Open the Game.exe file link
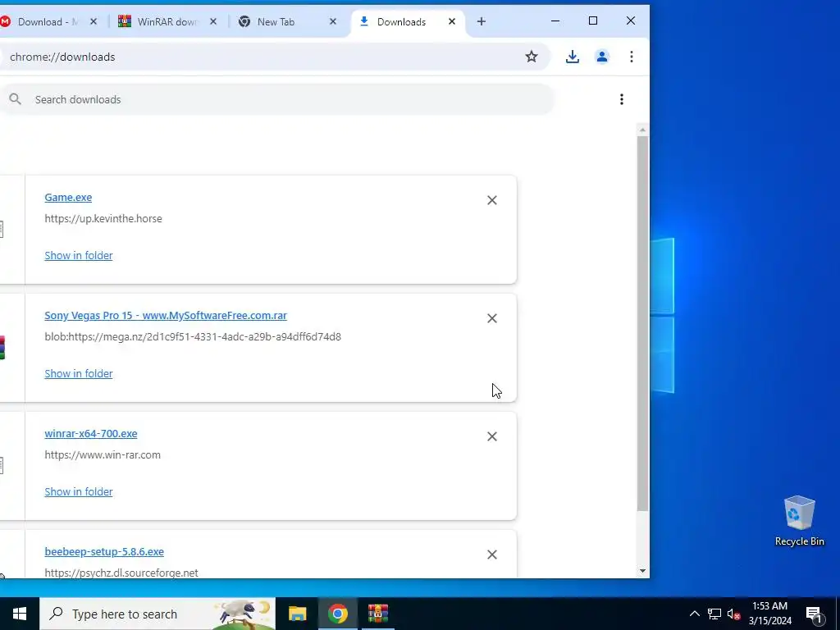The width and height of the screenshot is (840, 630). pyautogui.click(x=68, y=197)
